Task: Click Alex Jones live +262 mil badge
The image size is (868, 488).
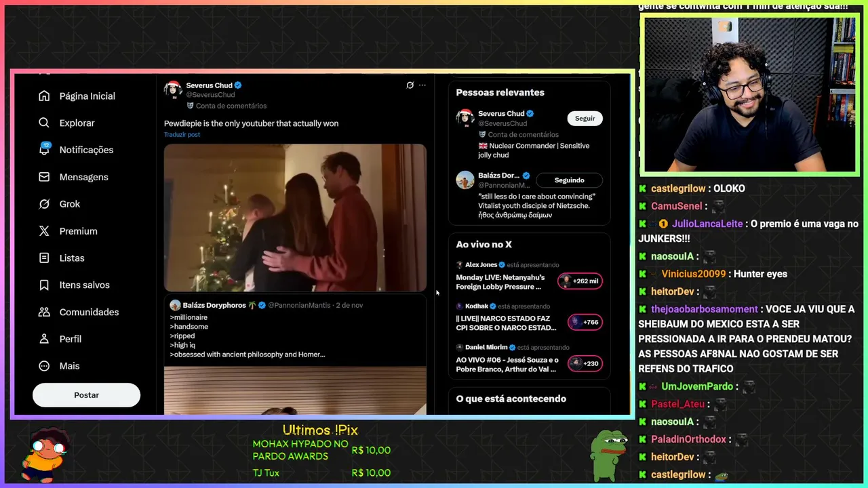Action: tap(580, 281)
